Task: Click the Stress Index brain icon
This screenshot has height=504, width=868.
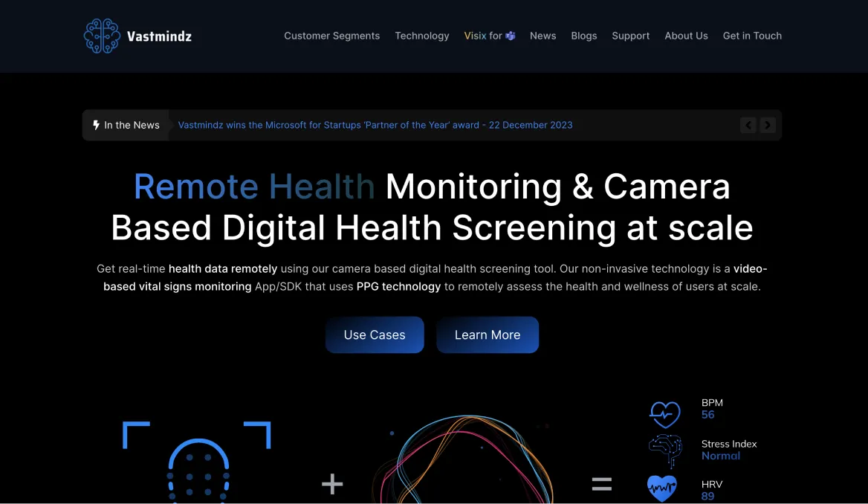Action: pos(665,450)
